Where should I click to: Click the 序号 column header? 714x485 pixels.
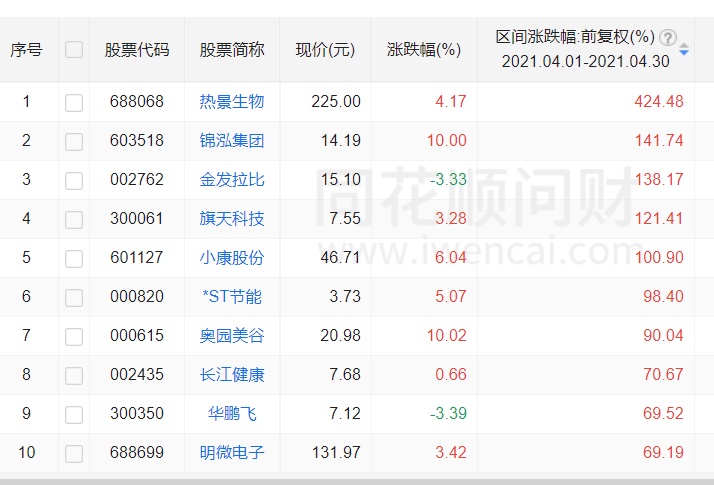[x=27, y=49]
